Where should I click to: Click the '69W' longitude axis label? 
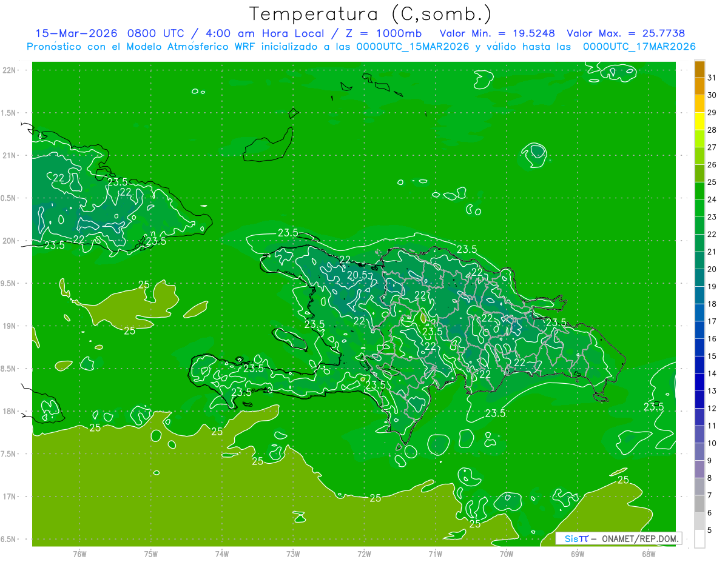(578, 554)
